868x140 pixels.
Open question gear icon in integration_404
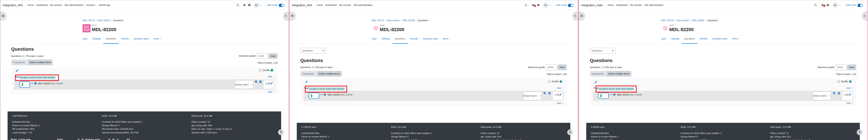(325, 95)
